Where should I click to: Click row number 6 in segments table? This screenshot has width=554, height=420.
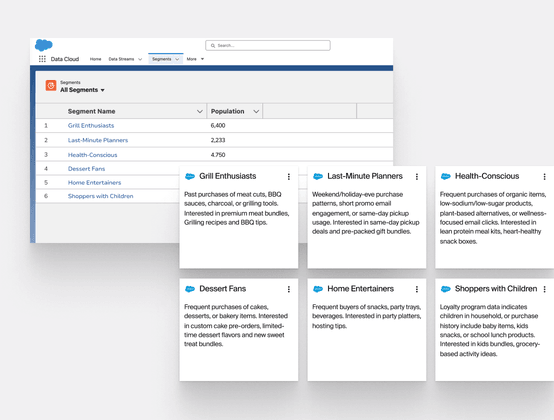pyautogui.click(x=46, y=196)
